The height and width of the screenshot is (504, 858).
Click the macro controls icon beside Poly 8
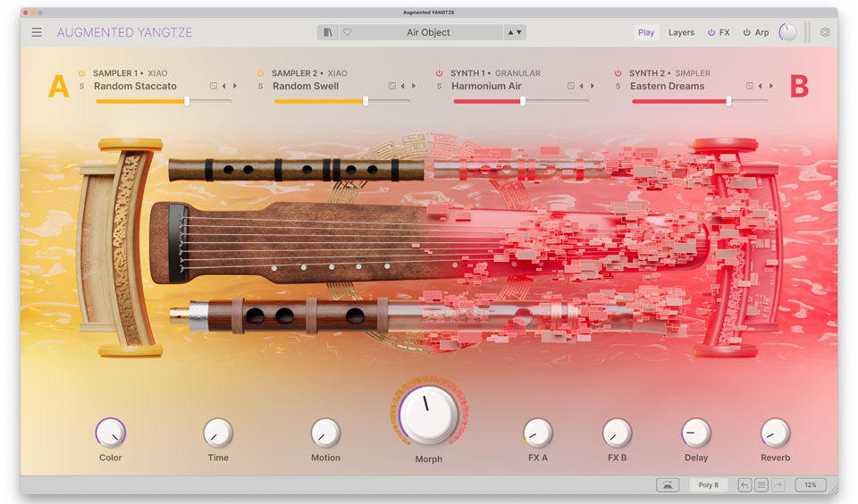(x=667, y=485)
